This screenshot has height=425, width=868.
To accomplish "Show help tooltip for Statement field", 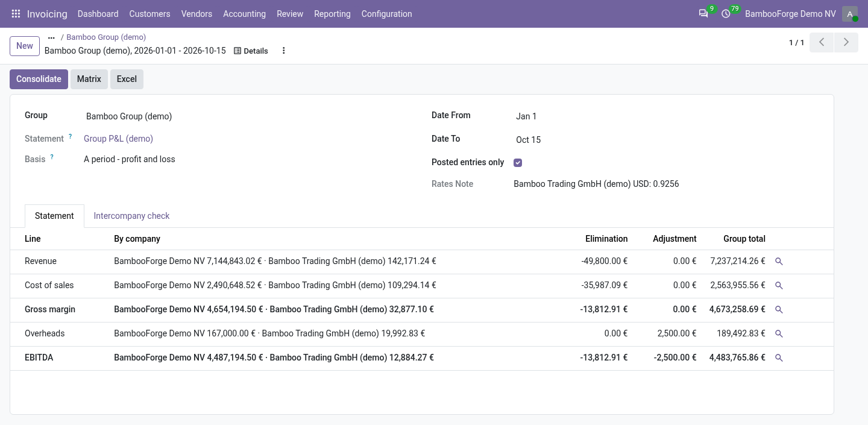I will [x=70, y=137].
